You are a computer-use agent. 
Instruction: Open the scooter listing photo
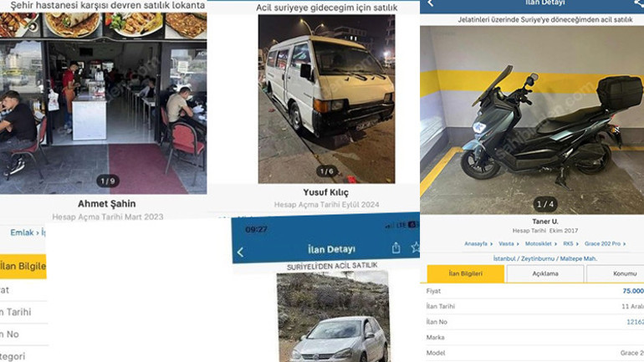coord(532,120)
